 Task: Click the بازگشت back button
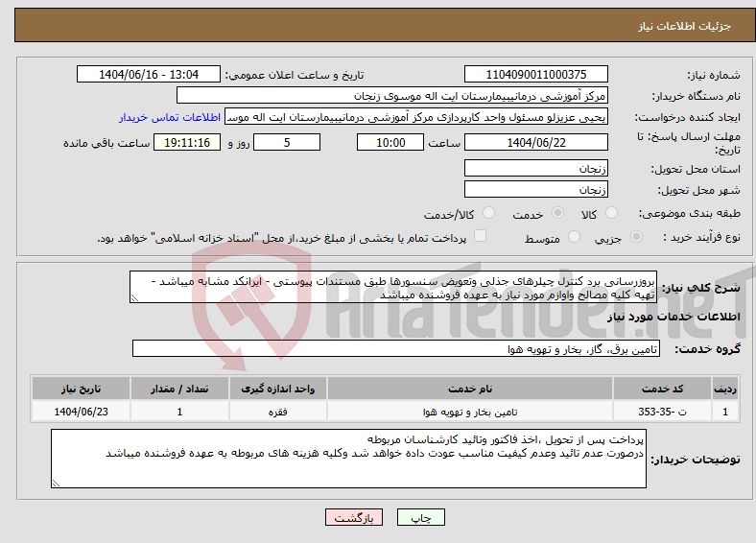click(354, 517)
